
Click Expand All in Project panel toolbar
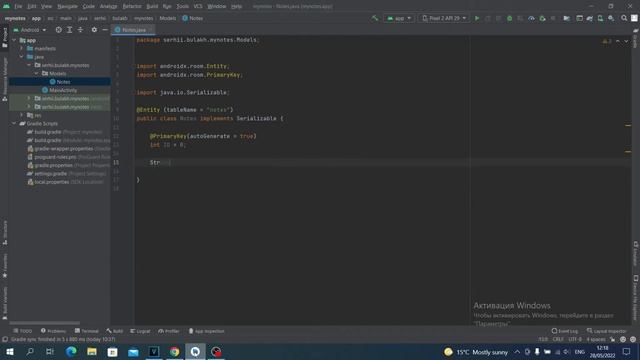69,30
